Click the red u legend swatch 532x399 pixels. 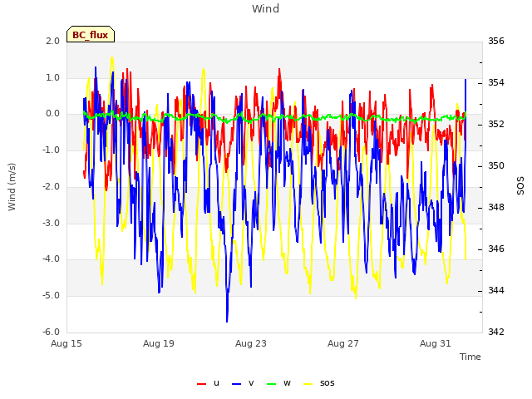click(x=201, y=384)
